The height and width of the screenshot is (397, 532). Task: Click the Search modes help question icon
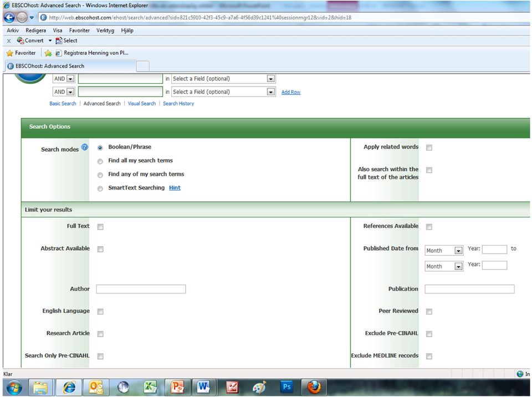click(x=84, y=147)
